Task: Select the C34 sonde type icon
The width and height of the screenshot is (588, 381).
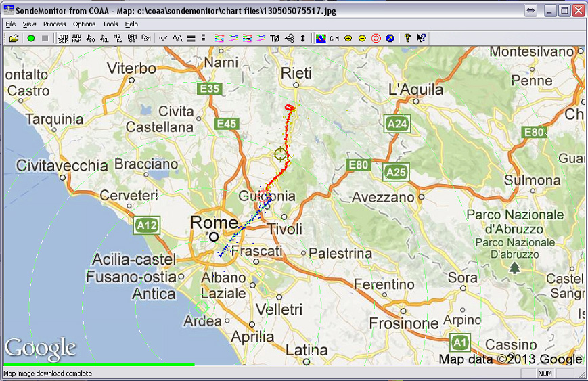Action: 146,39
